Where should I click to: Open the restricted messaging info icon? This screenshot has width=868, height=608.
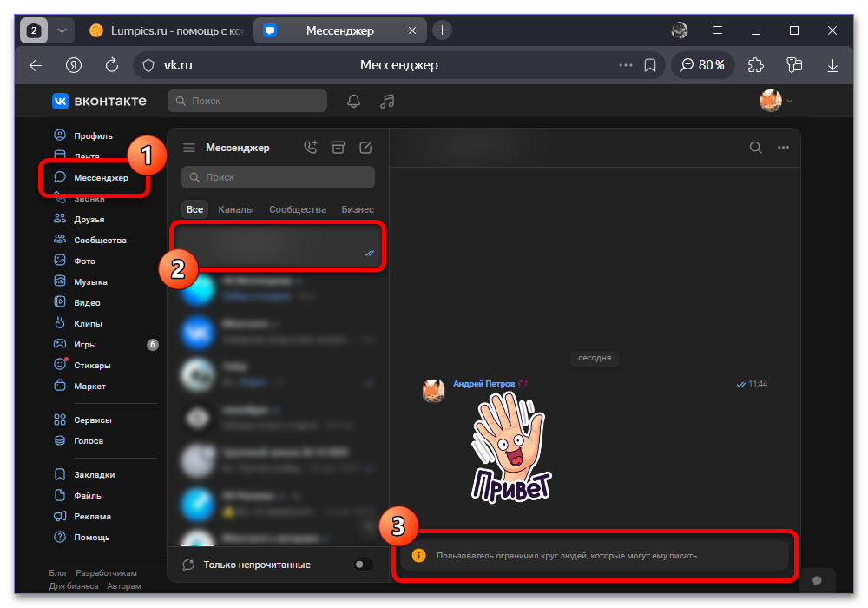pos(419,555)
